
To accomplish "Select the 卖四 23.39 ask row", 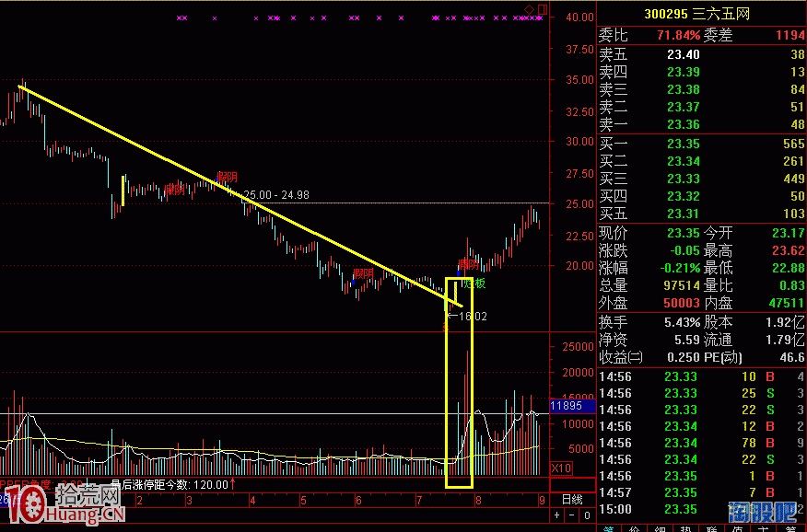I will tap(701, 72).
